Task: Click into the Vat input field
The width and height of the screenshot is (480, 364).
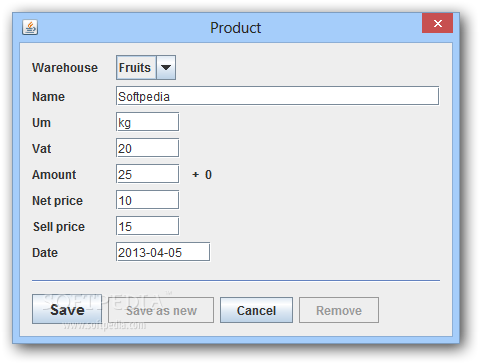Action: click(x=147, y=148)
